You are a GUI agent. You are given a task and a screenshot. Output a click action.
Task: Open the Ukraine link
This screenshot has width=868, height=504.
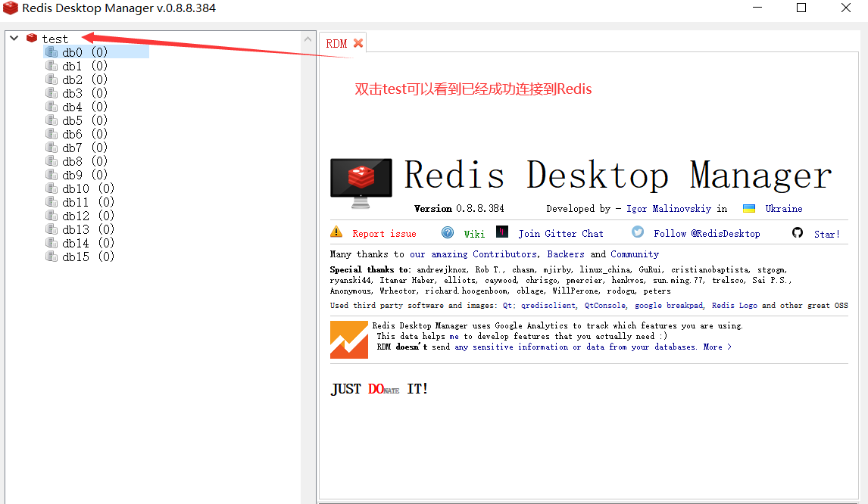coord(784,209)
